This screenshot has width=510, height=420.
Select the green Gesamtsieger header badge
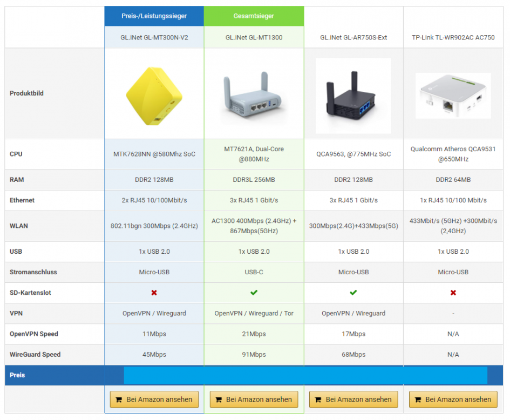click(x=254, y=16)
